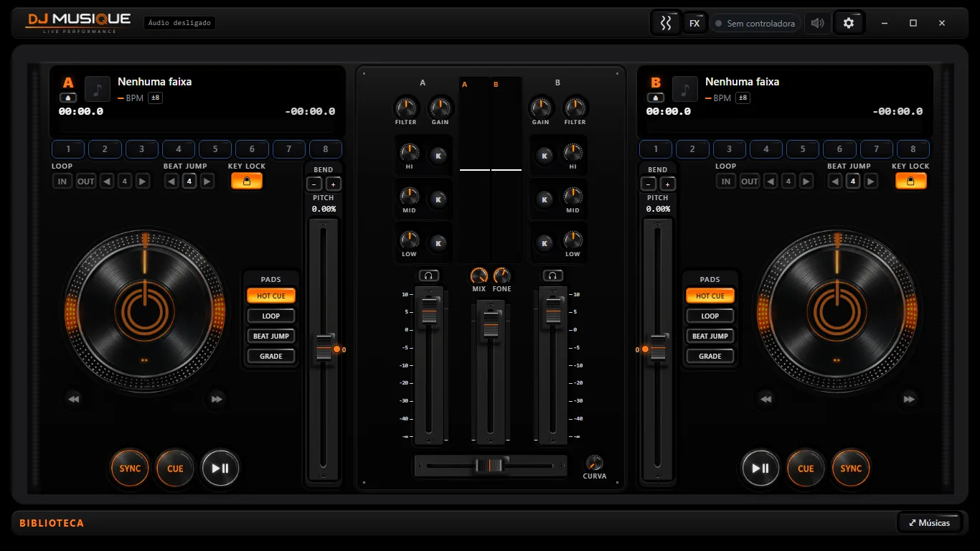Click the speaker audio output icon
980x551 pixels.
click(x=817, y=23)
